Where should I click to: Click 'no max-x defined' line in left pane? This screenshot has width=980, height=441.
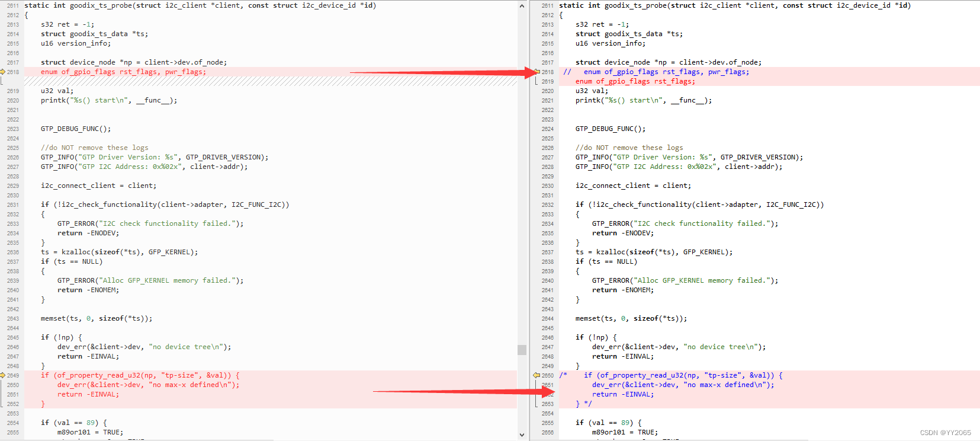pyautogui.click(x=149, y=385)
